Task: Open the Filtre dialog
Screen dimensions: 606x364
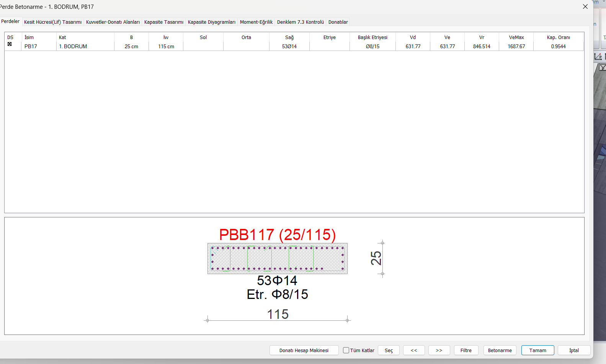Action: pos(466,350)
